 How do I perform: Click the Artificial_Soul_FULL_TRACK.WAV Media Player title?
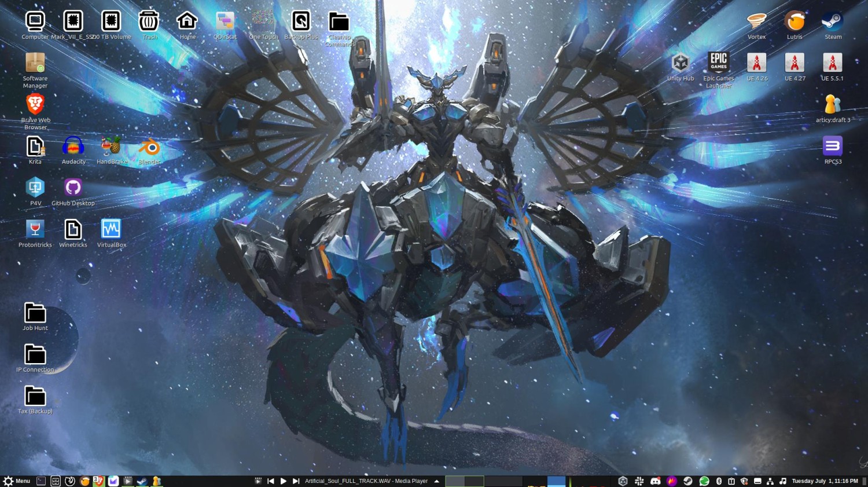pyautogui.click(x=366, y=481)
